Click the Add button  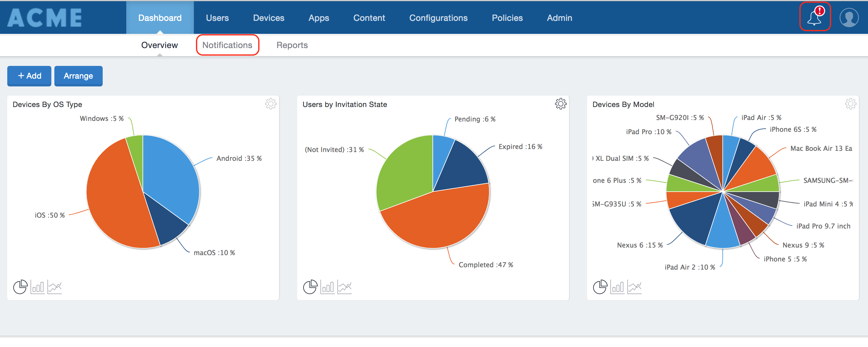(x=29, y=76)
